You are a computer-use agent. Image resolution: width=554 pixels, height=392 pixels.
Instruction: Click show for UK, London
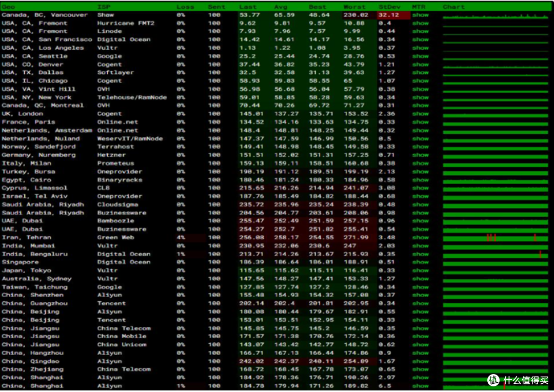click(421, 114)
